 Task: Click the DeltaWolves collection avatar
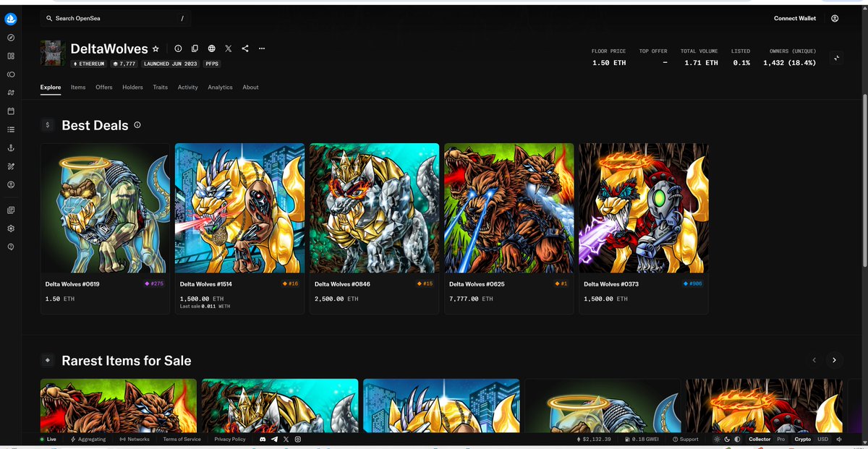click(53, 54)
